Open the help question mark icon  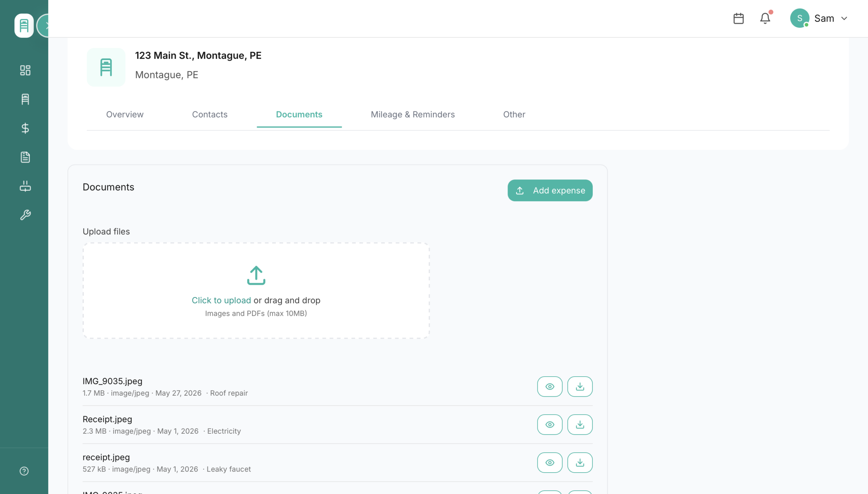(x=24, y=471)
